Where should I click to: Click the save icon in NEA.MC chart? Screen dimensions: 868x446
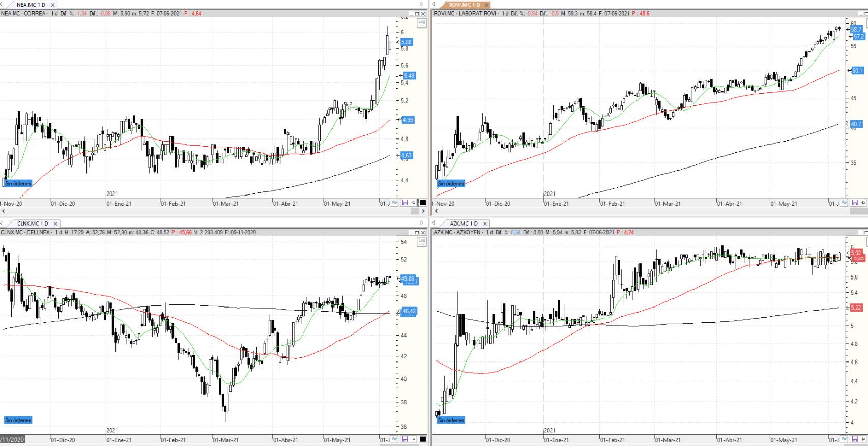click(x=405, y=203)
